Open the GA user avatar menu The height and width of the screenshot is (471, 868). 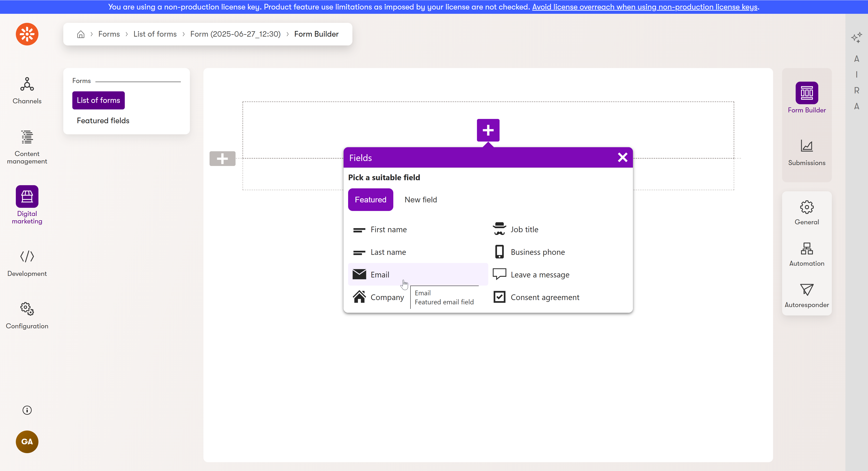[27, 442]
